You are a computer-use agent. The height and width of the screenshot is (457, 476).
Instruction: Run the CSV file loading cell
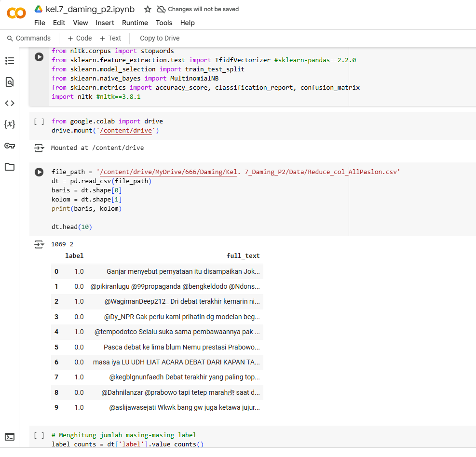pyautogui.click(x=39, y=172)
